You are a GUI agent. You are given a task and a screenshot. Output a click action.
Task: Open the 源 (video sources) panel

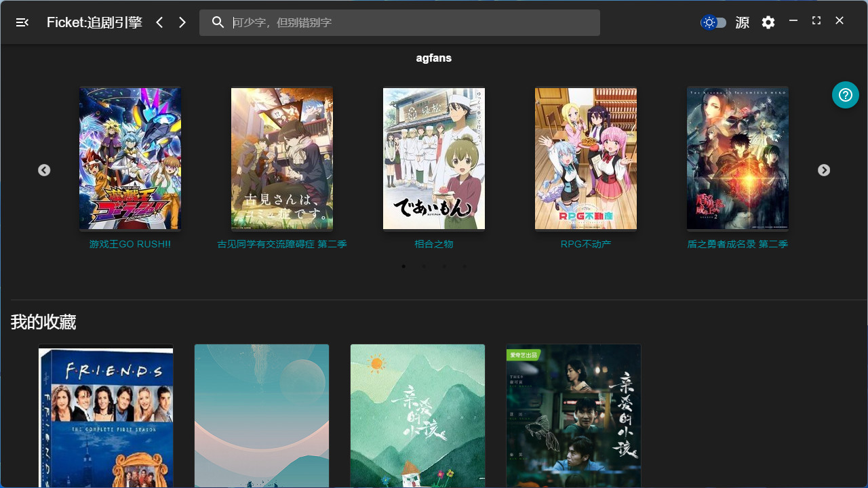point(742,22)
